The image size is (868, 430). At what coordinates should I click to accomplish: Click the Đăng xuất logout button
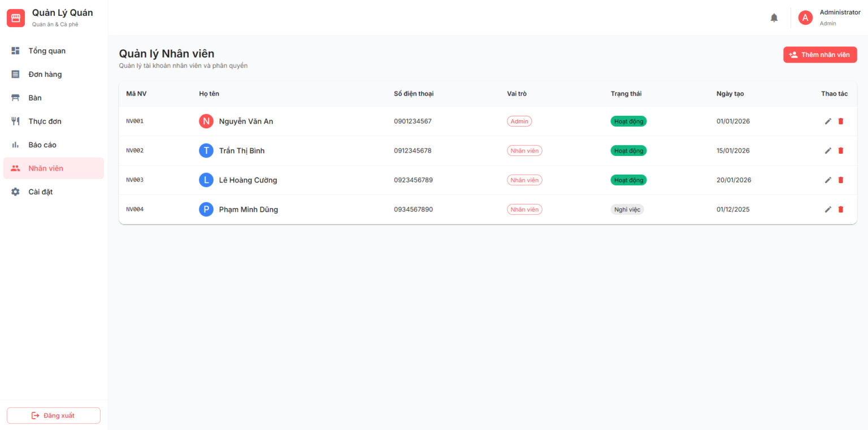pos(54,415)
